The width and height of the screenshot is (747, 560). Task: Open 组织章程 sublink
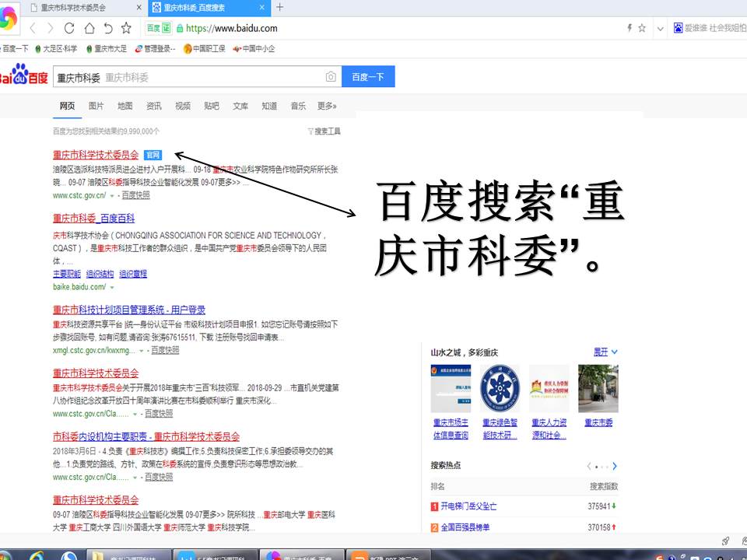point(133,274)
